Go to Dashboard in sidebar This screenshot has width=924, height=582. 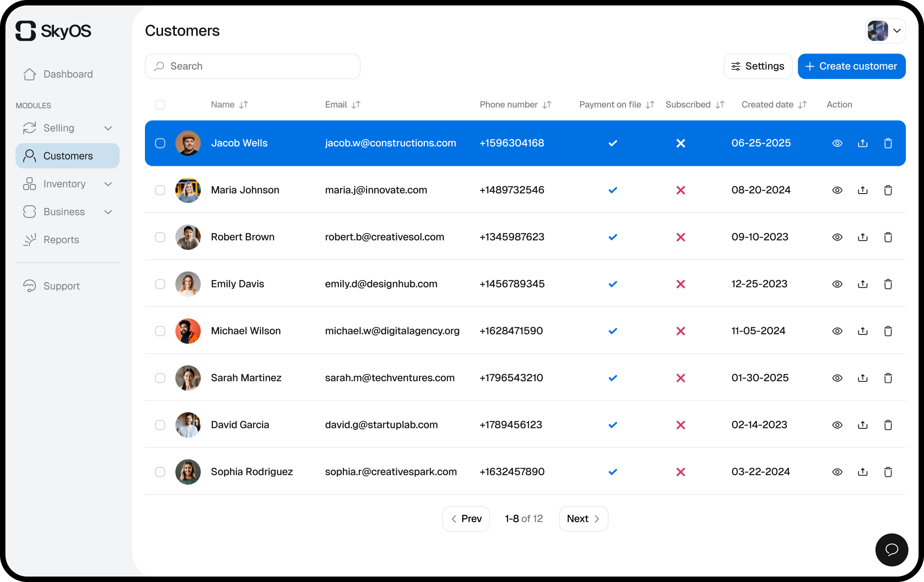tap(68, 74)
